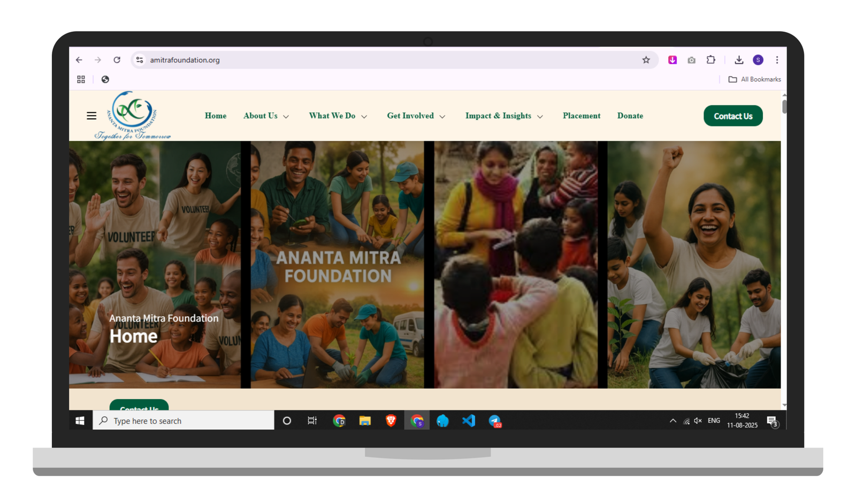
Task: Open the All Bookmarks folder
Action: 754,79
